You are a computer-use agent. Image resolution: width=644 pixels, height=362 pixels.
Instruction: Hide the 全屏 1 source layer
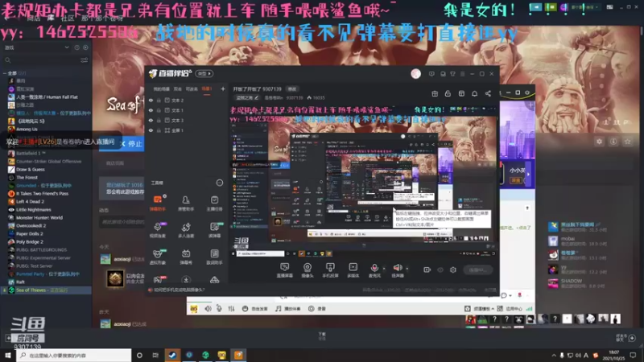(151, 130)
